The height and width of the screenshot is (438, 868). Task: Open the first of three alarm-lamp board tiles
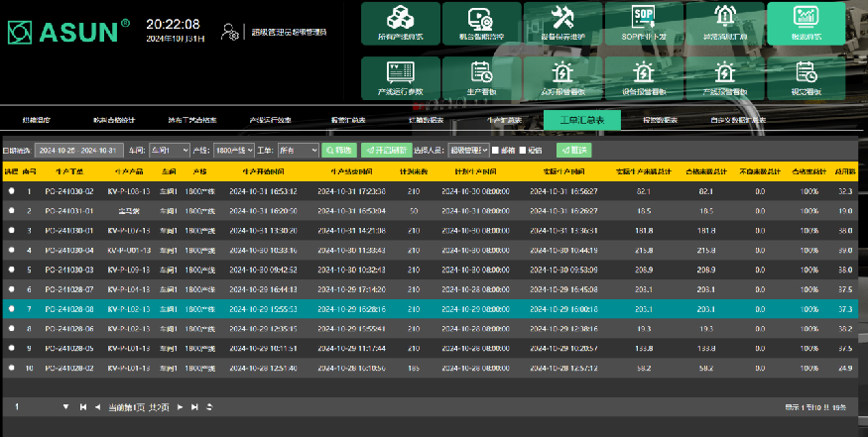click(563, 78)
